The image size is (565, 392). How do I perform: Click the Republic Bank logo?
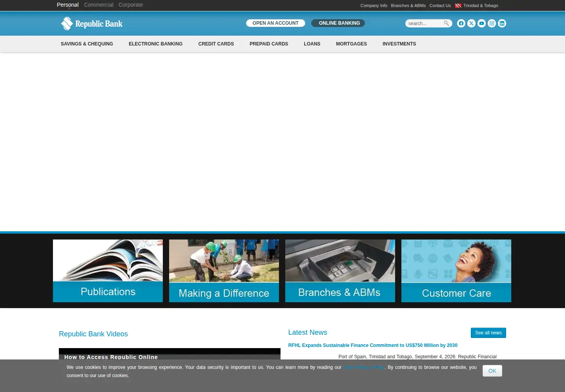[92, 24]
